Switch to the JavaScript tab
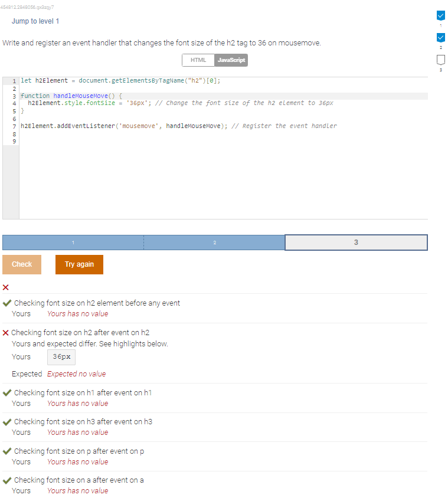 [x=231, y=60]
